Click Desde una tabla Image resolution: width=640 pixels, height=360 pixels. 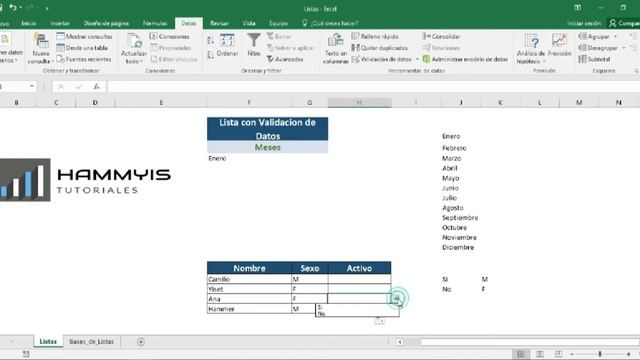82,48
